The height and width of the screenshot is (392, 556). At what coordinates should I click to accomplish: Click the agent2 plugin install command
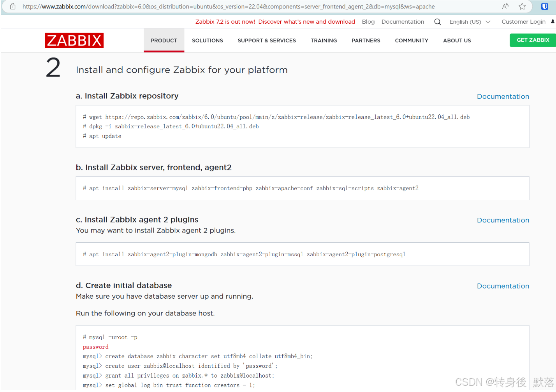pyautogui.click(x=244, y=254)
